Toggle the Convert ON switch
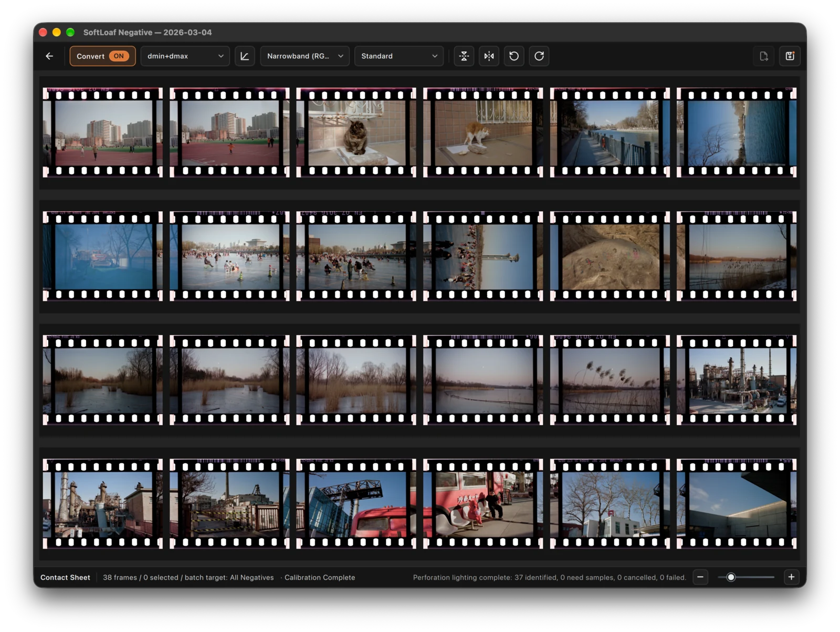This screenshot has width=840, height=632. tap(103, 56)
